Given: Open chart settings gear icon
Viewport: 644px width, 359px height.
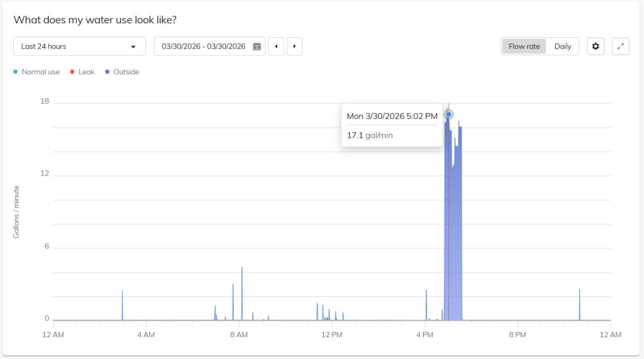Looking at the screenshot, I should click(x=596, y=47).
